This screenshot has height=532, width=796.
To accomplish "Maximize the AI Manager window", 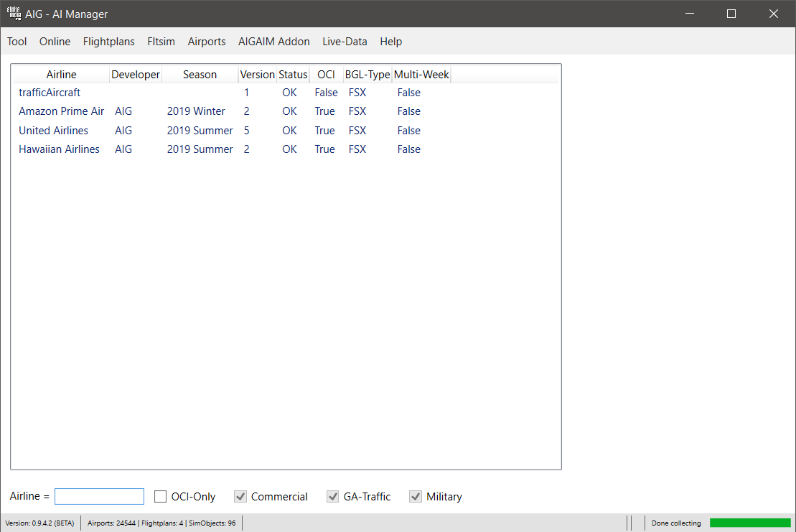I will tap(731, 14).
